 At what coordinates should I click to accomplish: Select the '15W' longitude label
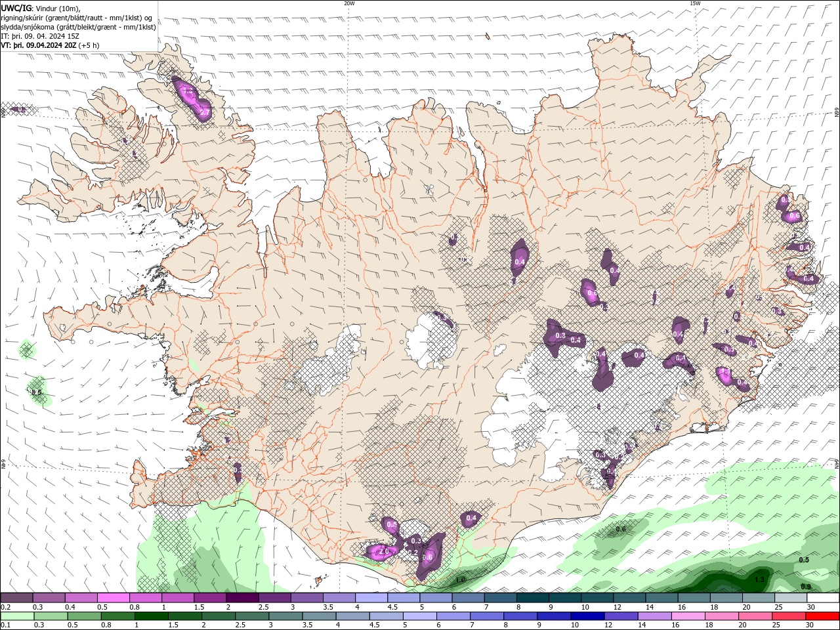tap(695, 3)
